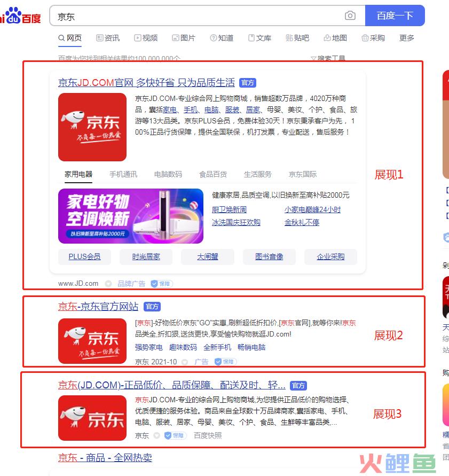
Task: Open the 图片 tab
Action: (184, 38)
